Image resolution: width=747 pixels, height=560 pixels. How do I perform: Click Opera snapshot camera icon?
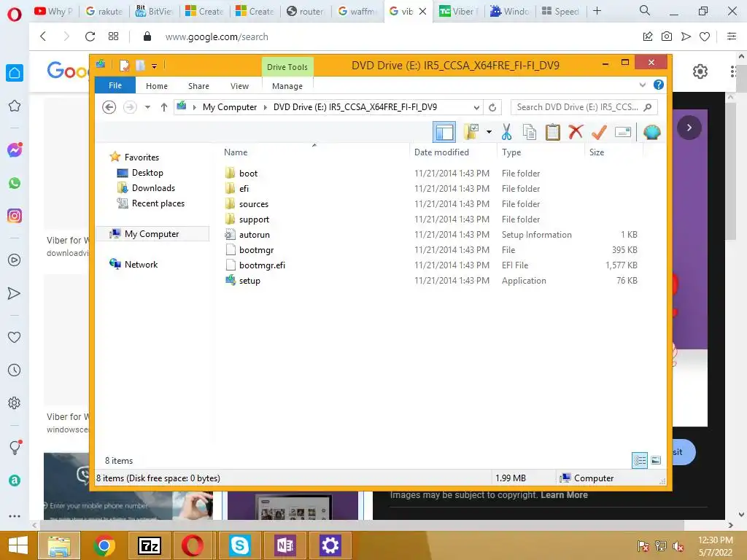[x=667, y=36]
